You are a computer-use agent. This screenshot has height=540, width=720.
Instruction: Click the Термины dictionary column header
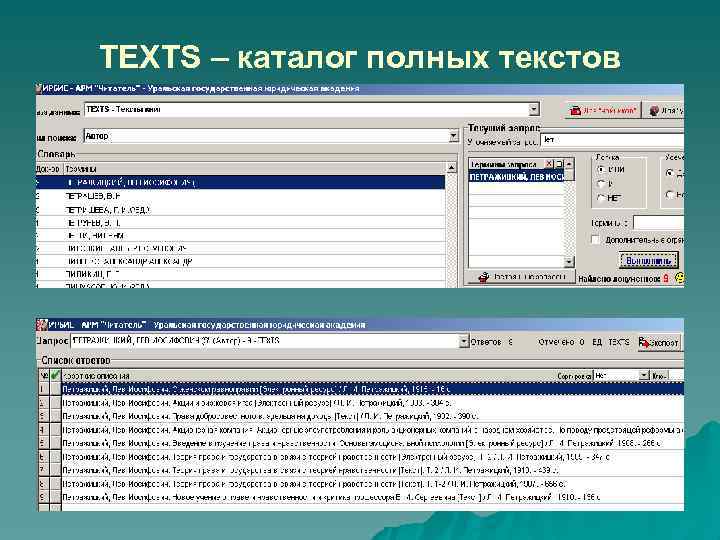pyautogui.click(x=254, y=169)
